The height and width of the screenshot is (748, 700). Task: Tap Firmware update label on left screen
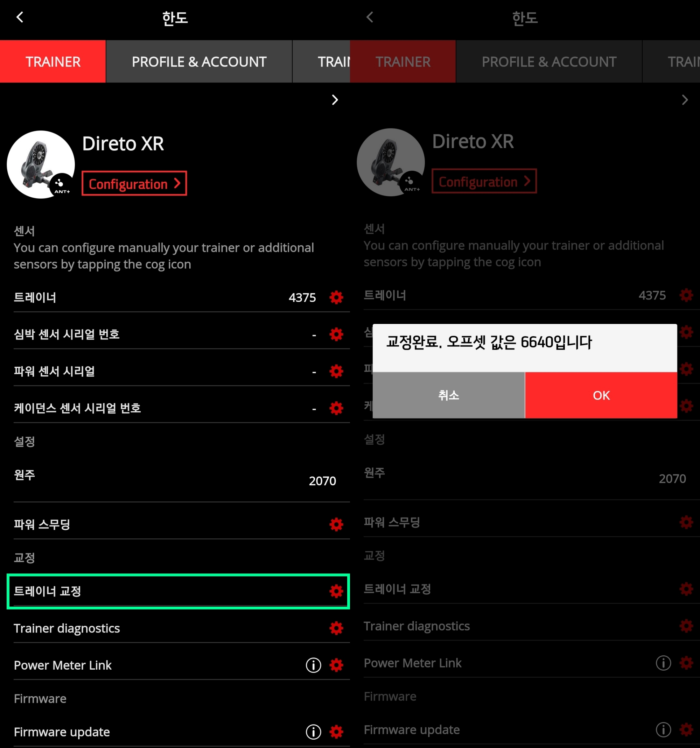tap(62, 732)
